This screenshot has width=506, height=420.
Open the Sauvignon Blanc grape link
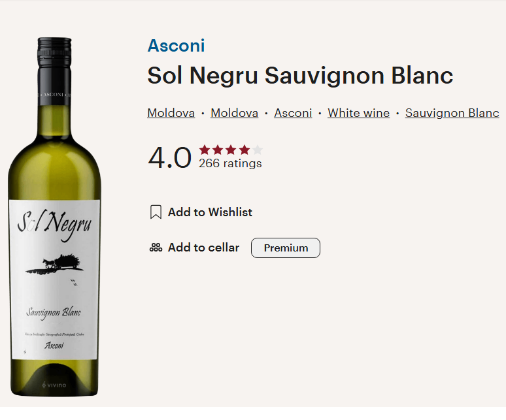(452, 113)
